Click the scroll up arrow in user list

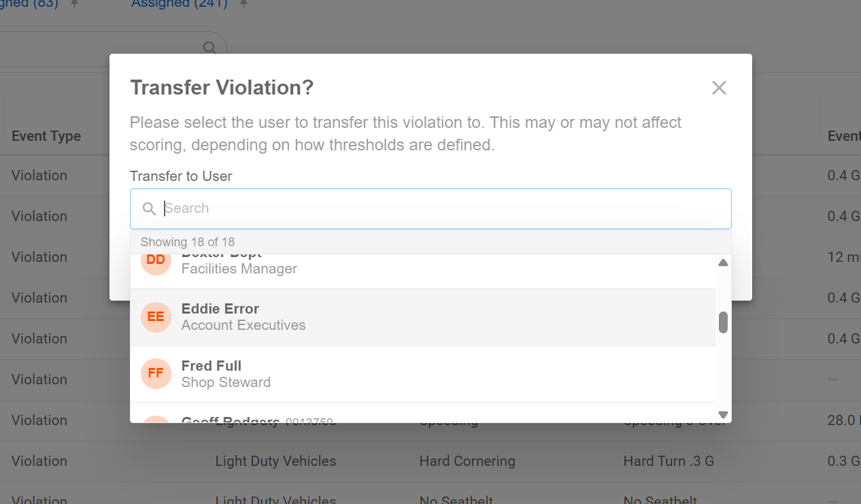724,263
